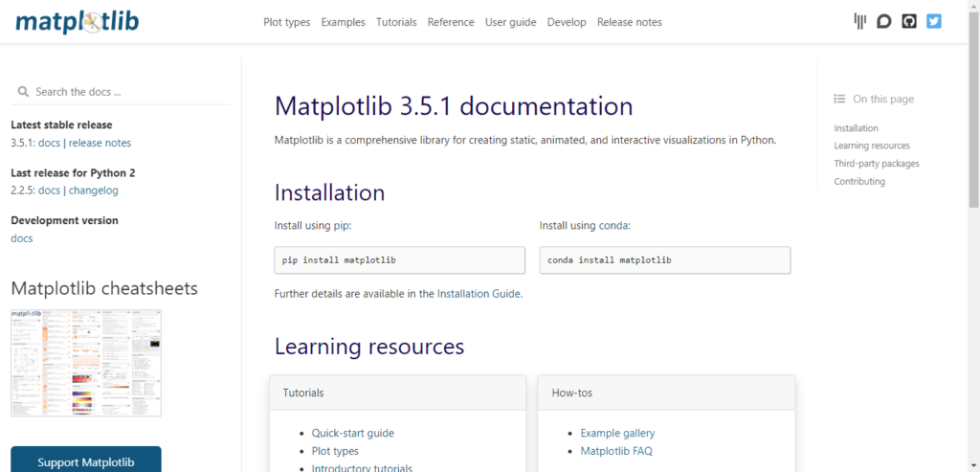This screenshot has width=980, height=472.
Task: Open the Develop menu item
Action: point(567,22)
